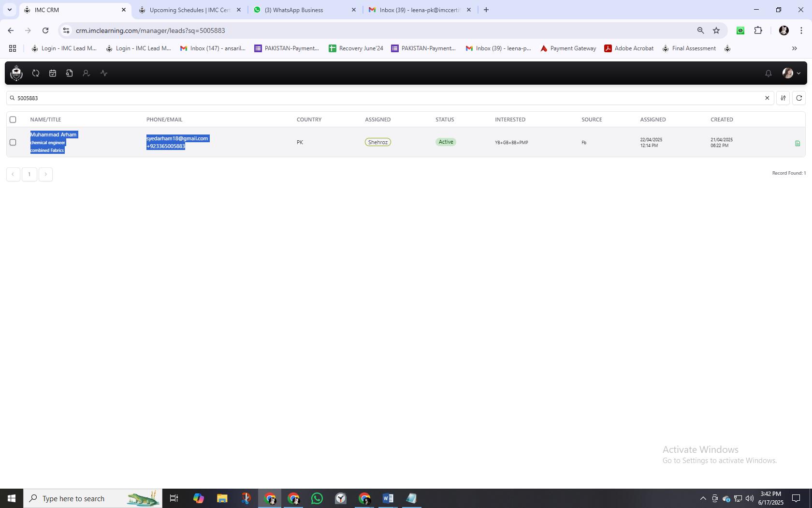Click the email syedarham18@gmail.com
The width and height of the screenshot is (812, 508).
[177, 138]
